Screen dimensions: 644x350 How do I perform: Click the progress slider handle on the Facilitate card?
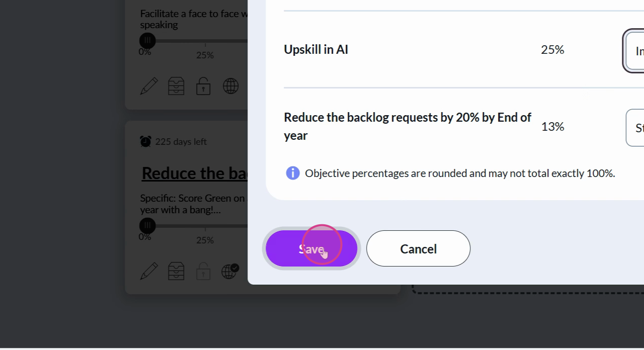147,41
